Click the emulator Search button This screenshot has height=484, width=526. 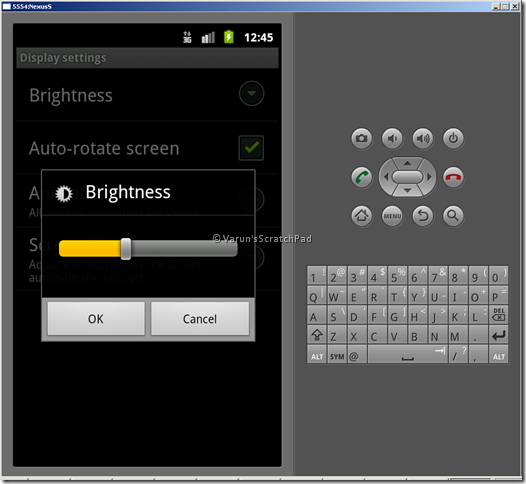453,216
